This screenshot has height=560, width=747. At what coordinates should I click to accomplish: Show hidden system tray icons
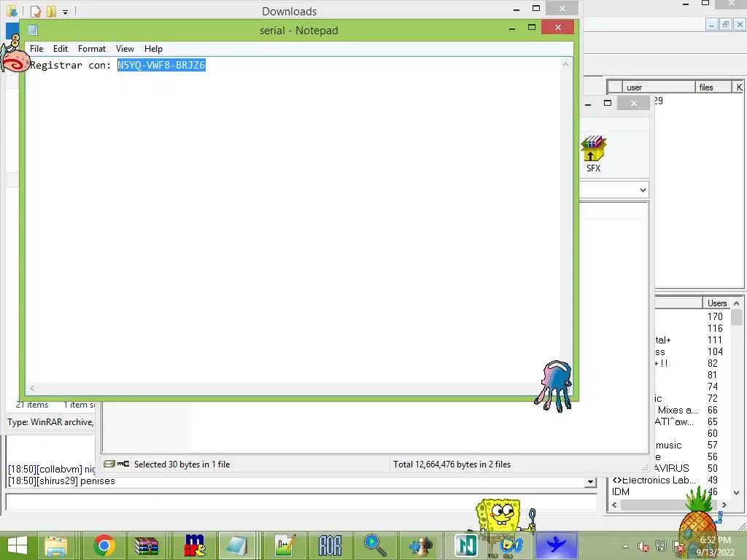click(x=625, y=546)
